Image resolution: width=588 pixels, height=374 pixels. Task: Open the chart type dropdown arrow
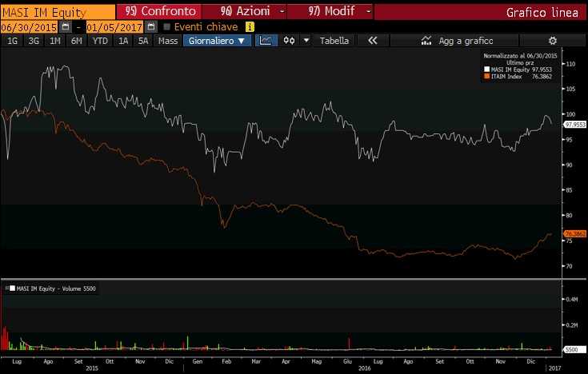point(306,41)
